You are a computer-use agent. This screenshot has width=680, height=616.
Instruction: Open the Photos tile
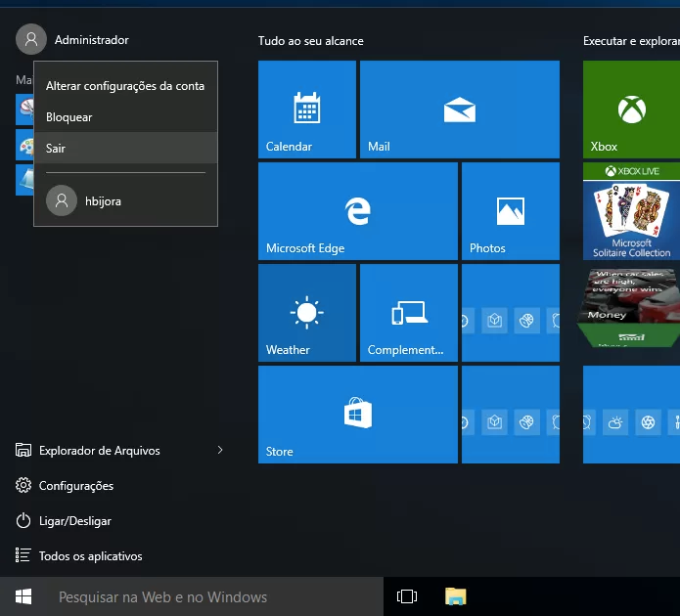[511, 211]
